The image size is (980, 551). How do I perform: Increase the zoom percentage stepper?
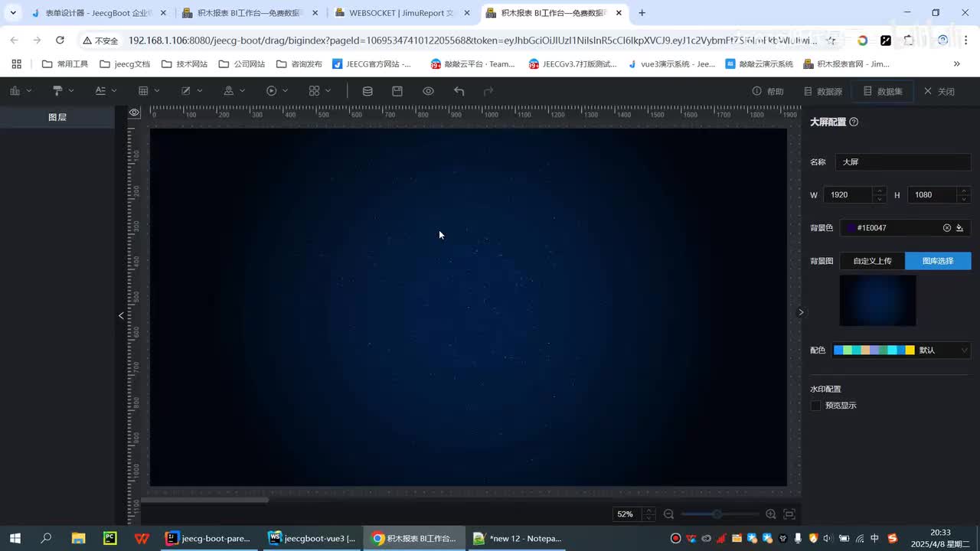click(x=649, y=510)
